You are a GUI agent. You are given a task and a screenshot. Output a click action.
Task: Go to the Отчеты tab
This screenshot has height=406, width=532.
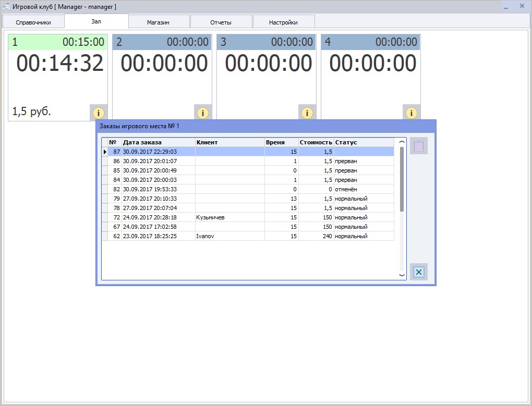[221, 22]
